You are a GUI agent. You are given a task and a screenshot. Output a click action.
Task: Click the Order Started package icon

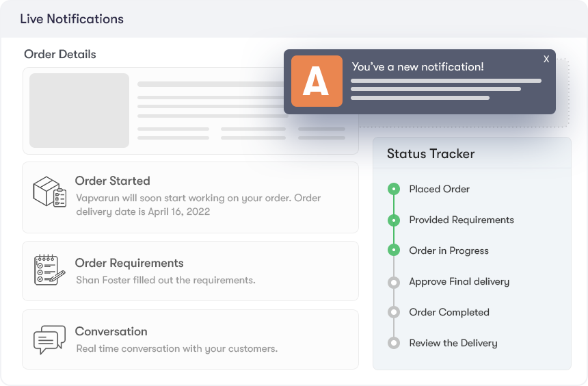[49, 192]
